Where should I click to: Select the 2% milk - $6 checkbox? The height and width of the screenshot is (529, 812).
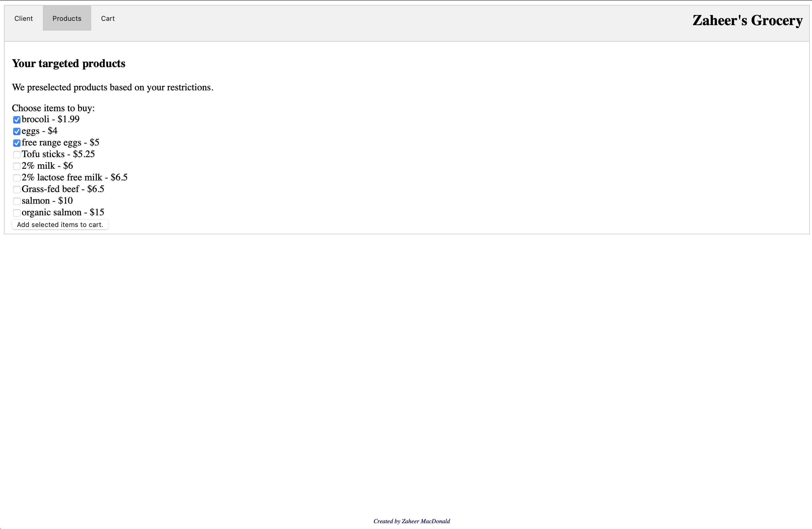(x=16, y=166)
